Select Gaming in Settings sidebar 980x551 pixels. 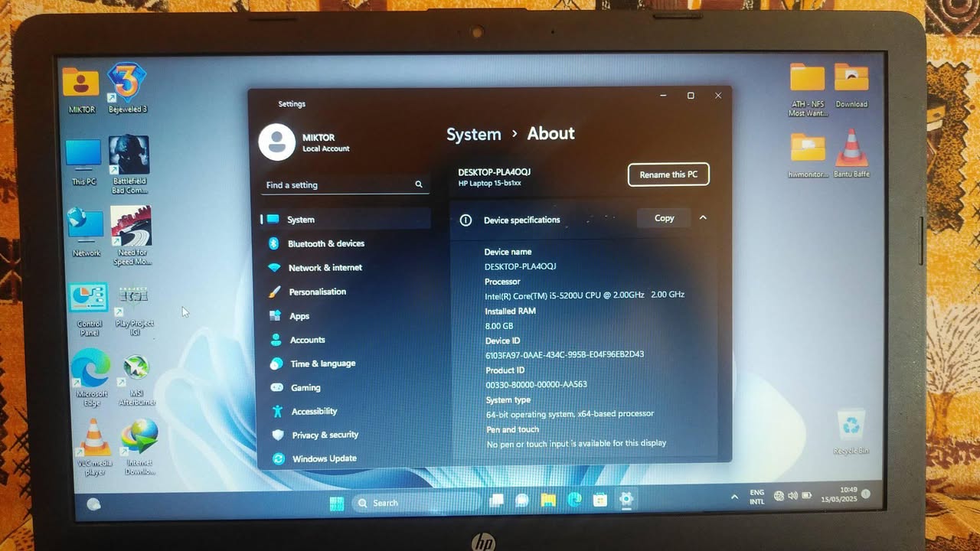click(x=306, y=388)
